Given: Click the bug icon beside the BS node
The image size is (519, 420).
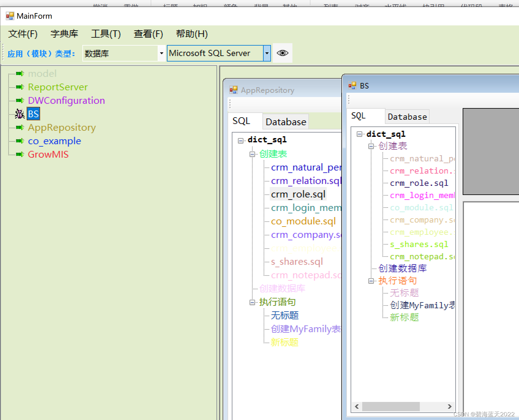Looking at the screenshot, I should pos(19,114).
